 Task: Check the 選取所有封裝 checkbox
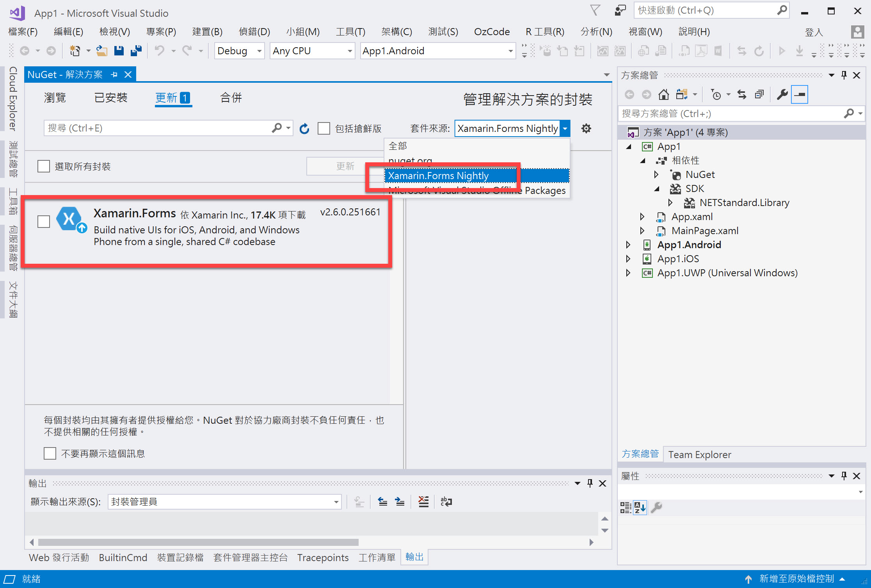point(44,166)
